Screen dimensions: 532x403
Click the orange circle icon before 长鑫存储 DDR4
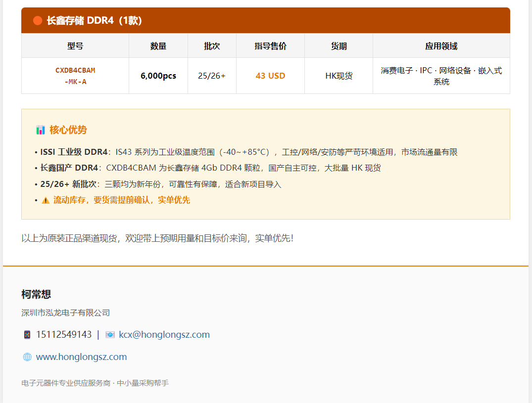(x=37, y=21)
